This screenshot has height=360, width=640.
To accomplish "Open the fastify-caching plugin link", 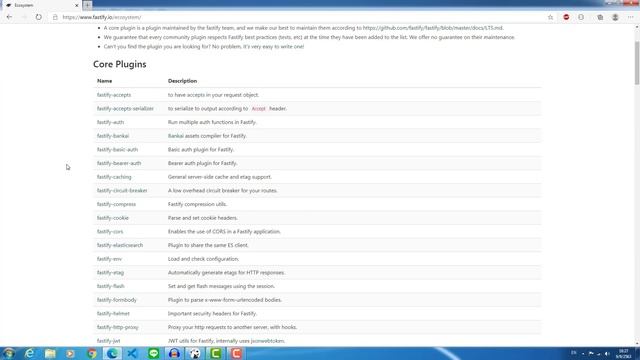I will coord(114,177).
